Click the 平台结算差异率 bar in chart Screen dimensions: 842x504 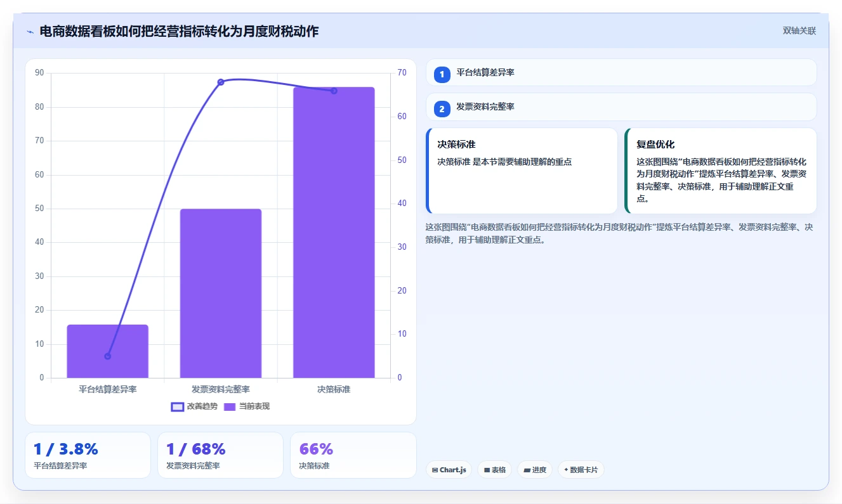click(107, 351)
